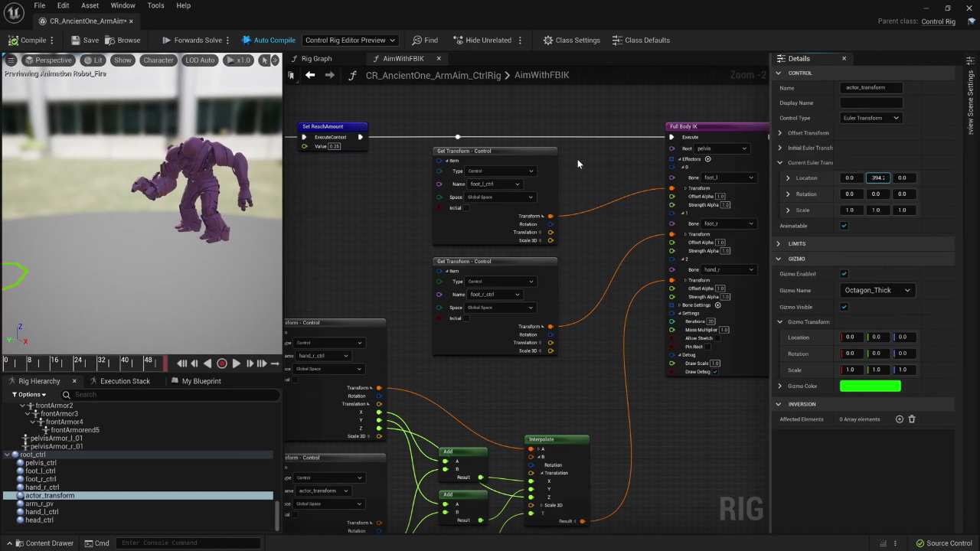Uncheck the Gizmo Visible checkbox

[844, 307]
